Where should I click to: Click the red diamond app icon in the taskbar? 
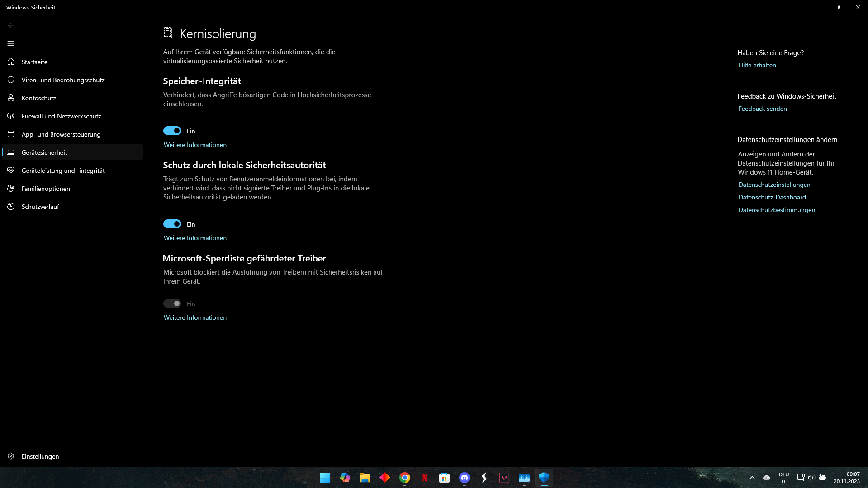[385, 478]
